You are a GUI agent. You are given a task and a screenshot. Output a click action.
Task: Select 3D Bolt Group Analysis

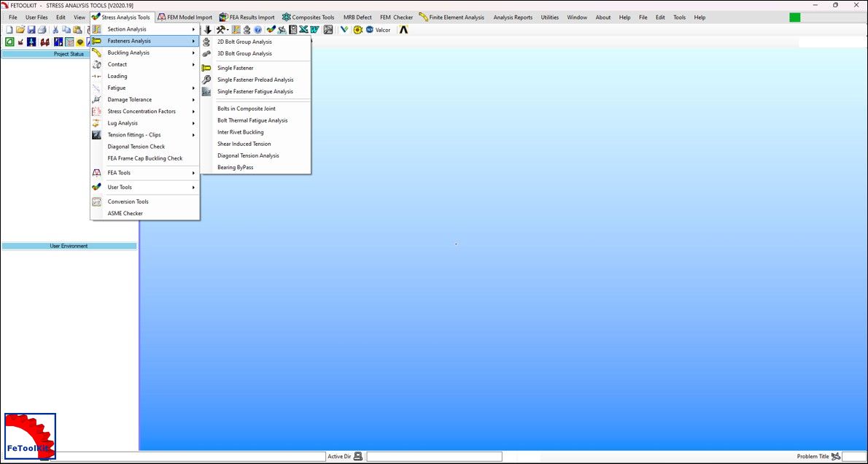coord(256,54)
